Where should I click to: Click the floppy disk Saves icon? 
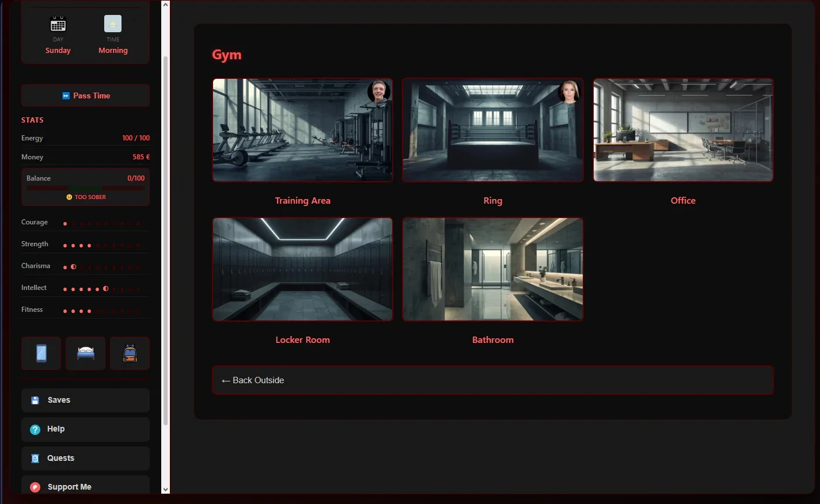35,400
